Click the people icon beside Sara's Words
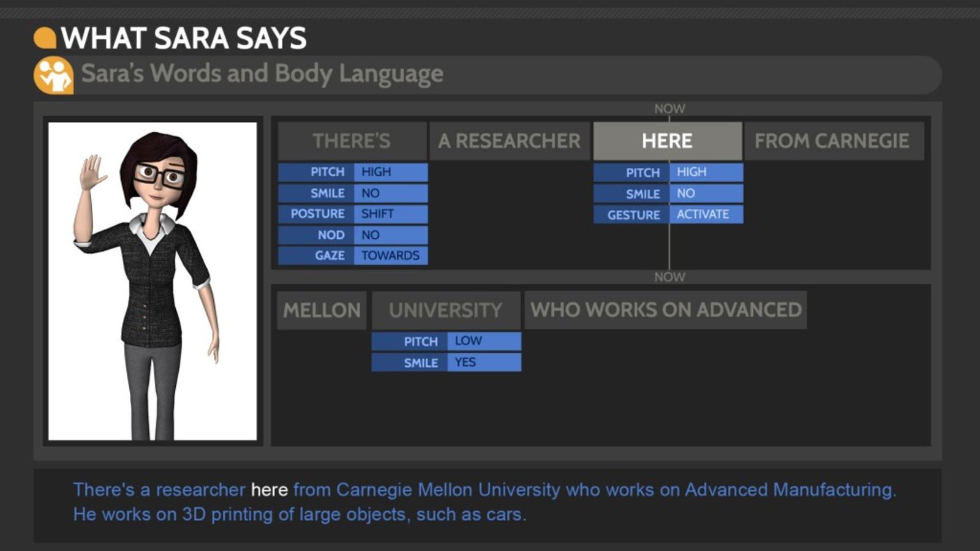The image size is (980, 551). [53, 75]
